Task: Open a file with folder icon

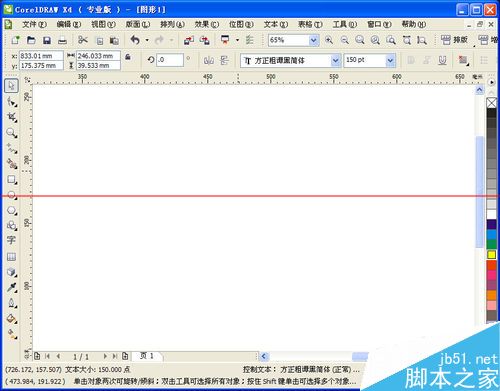Action: coord(31,40)
